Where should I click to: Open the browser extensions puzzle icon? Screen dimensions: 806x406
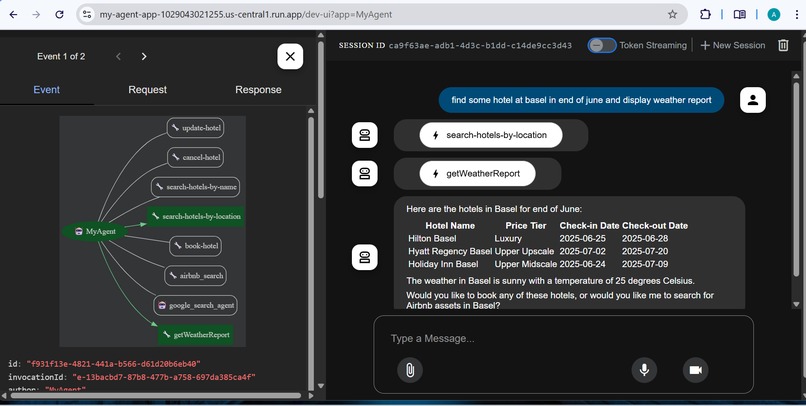click(705, 14)
